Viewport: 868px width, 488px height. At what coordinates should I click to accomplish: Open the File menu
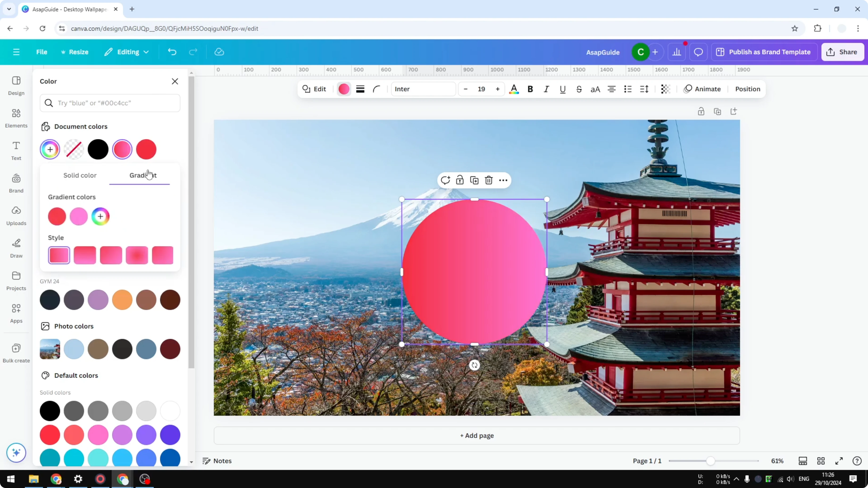point(42,52)
